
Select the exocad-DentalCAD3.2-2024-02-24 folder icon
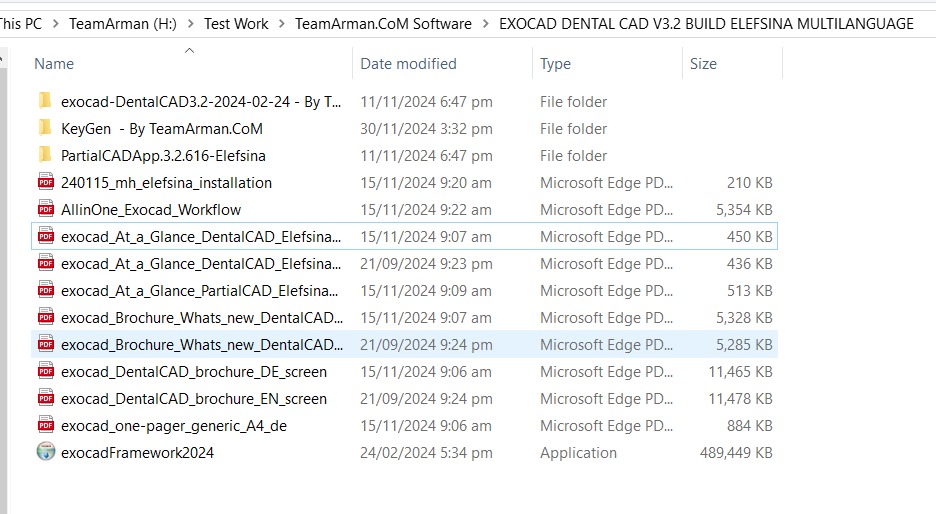click(45, 101)
